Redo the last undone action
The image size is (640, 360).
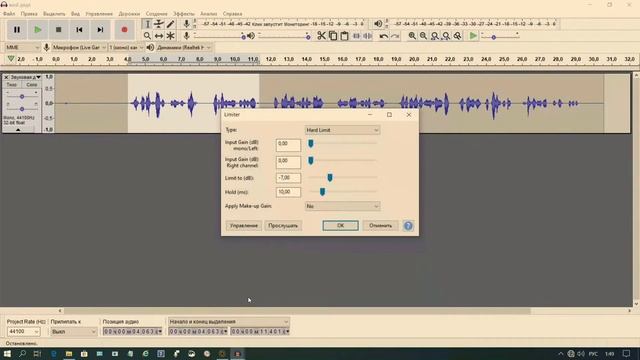(395, 36)
